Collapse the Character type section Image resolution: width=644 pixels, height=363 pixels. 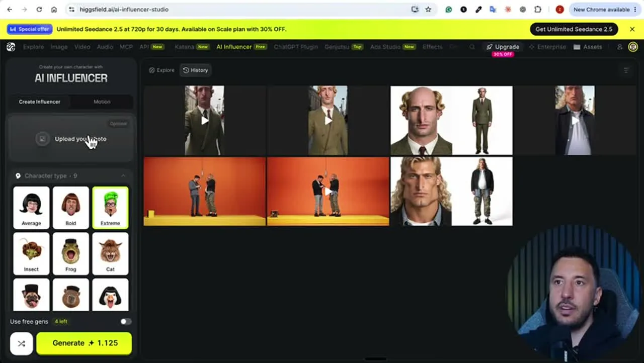(x=123, y=176)
